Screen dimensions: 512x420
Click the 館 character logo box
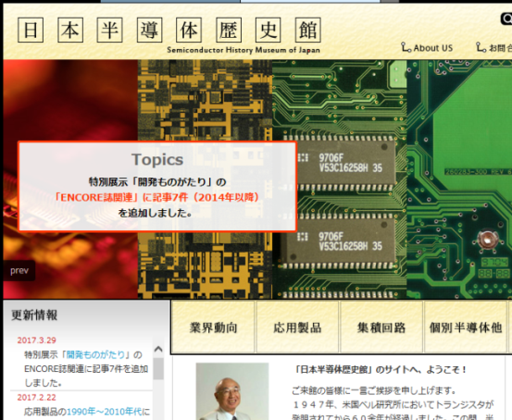(x=308, y=30)
